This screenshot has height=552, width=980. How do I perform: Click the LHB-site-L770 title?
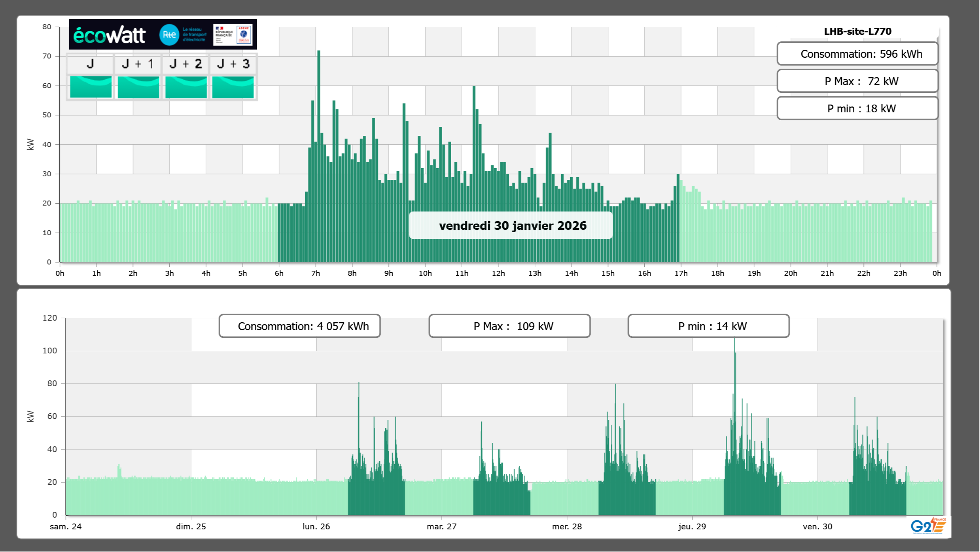pos(857,31)
